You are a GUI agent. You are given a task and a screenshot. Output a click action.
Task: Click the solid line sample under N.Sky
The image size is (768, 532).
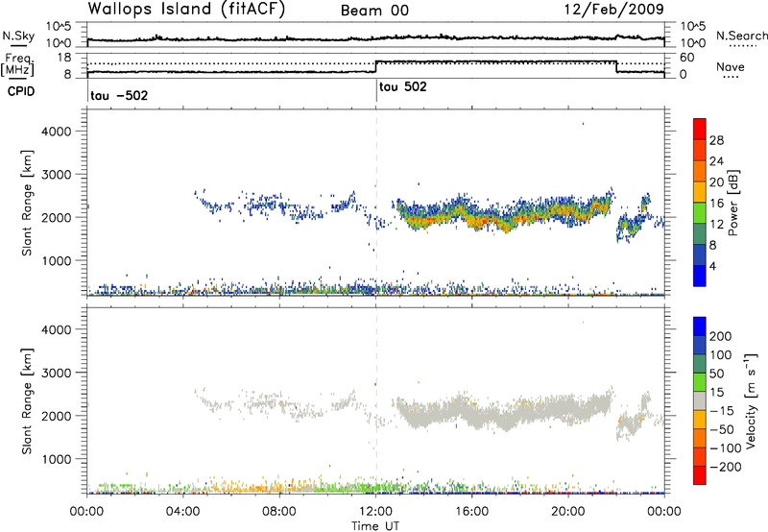tap(18, 45)
